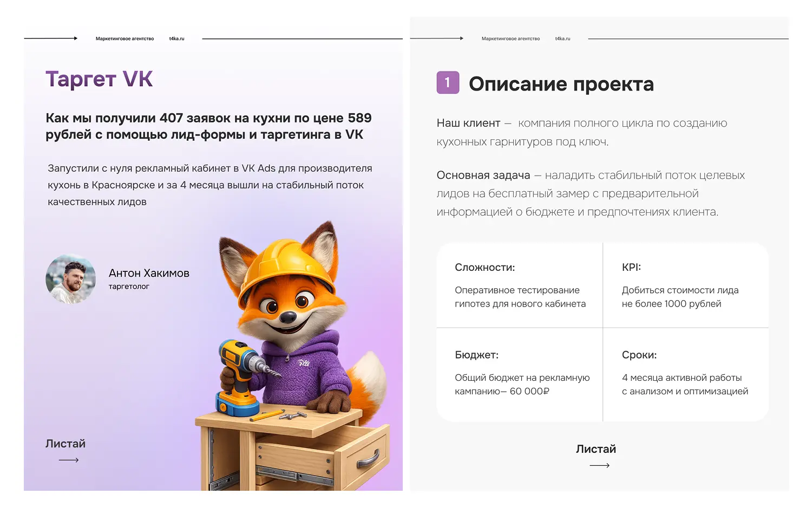
Task: Click the left Листай label
Action: tap(66, 444)
